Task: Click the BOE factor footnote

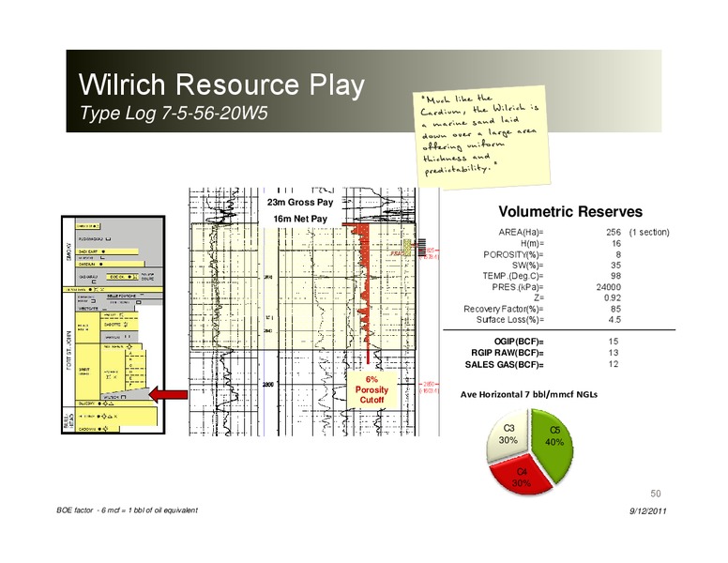Action: [x=127, y=510]
